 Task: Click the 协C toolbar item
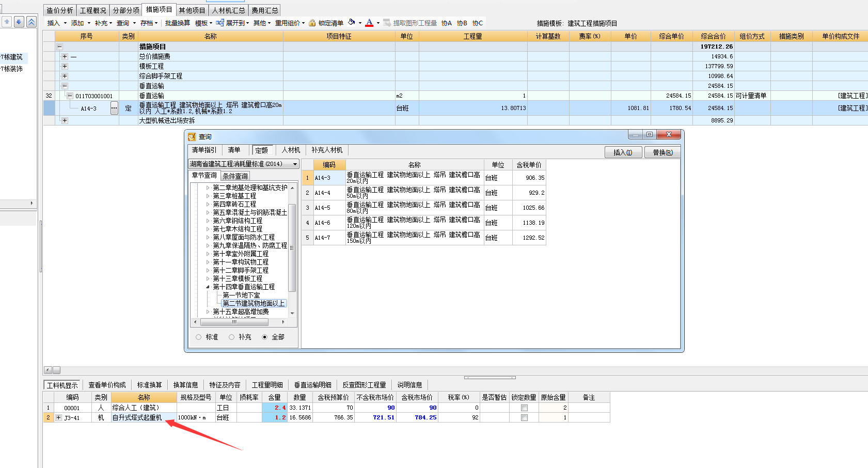click(x=478, y=23)
